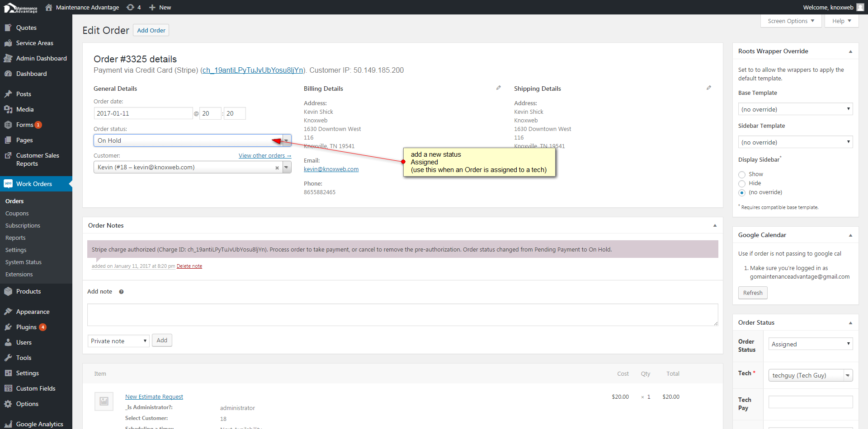Image resolution: width=868 pixels, height=429 pixels.
Task: Open the Coupons submenu item
Action: click(x=17, y=213)
